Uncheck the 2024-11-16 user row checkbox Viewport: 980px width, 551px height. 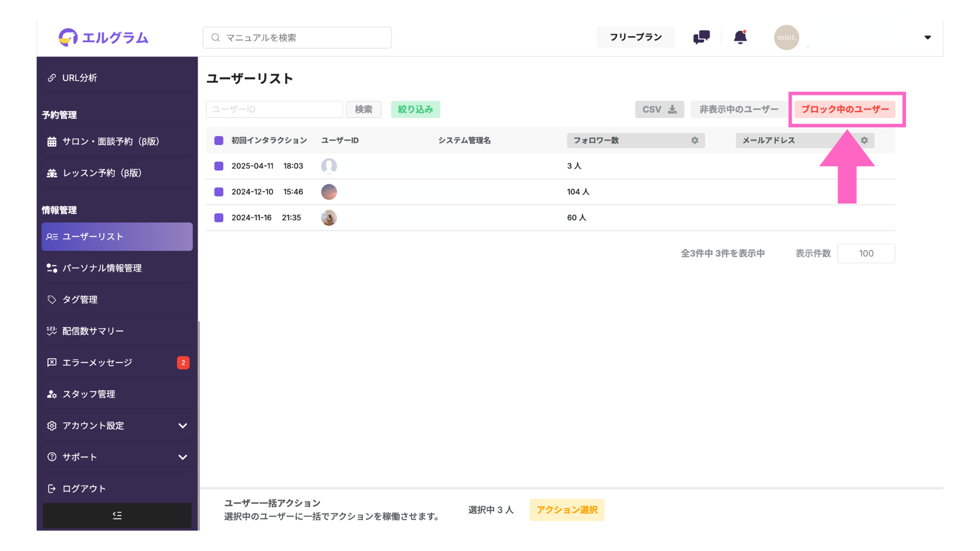point(219,218)
